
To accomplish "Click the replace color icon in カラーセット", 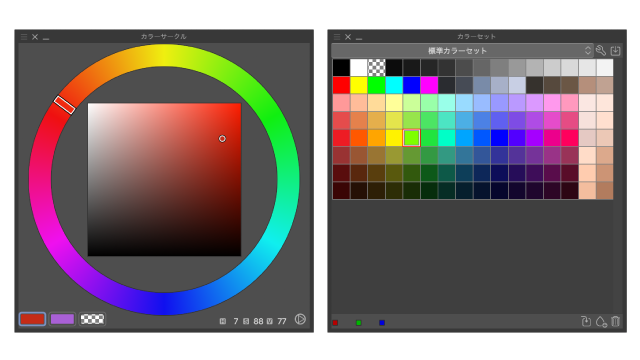I will point(586,322).
